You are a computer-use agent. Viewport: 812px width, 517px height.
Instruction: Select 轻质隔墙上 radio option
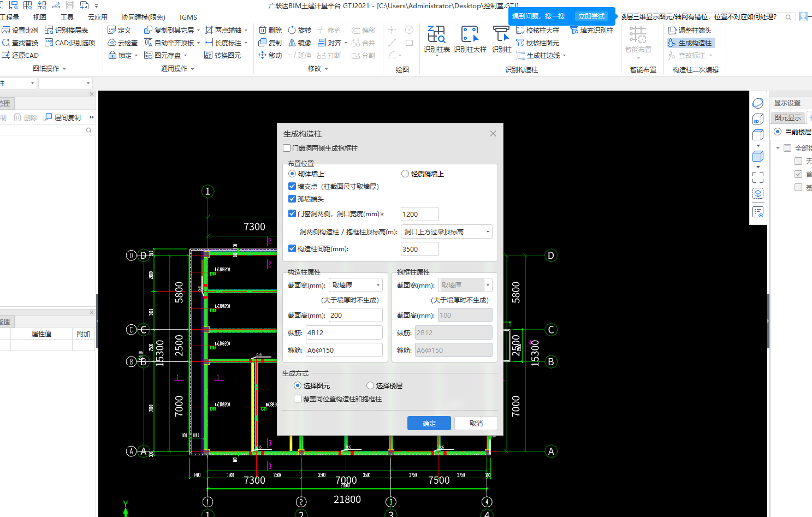[x=405, y=174]
